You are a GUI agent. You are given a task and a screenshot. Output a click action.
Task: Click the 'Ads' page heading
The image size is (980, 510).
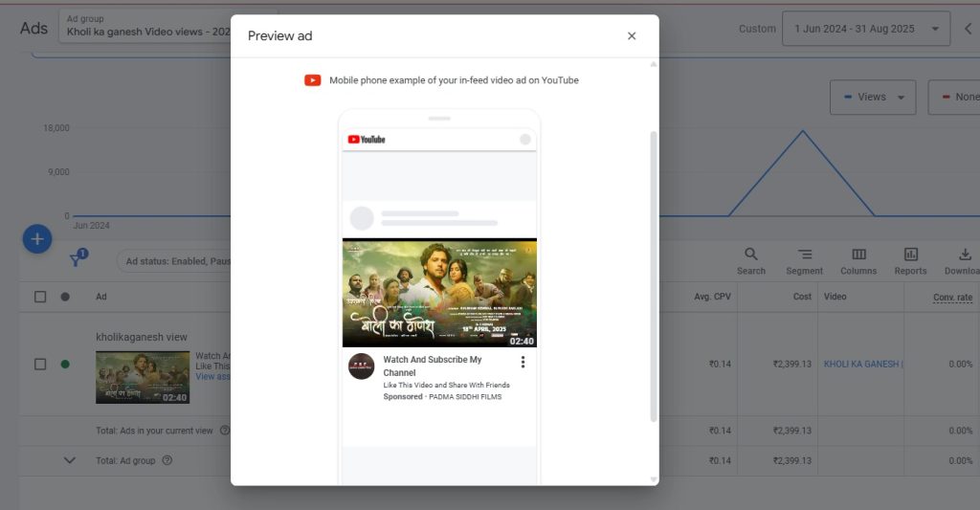pyautogui.click(x=33, y=28)
